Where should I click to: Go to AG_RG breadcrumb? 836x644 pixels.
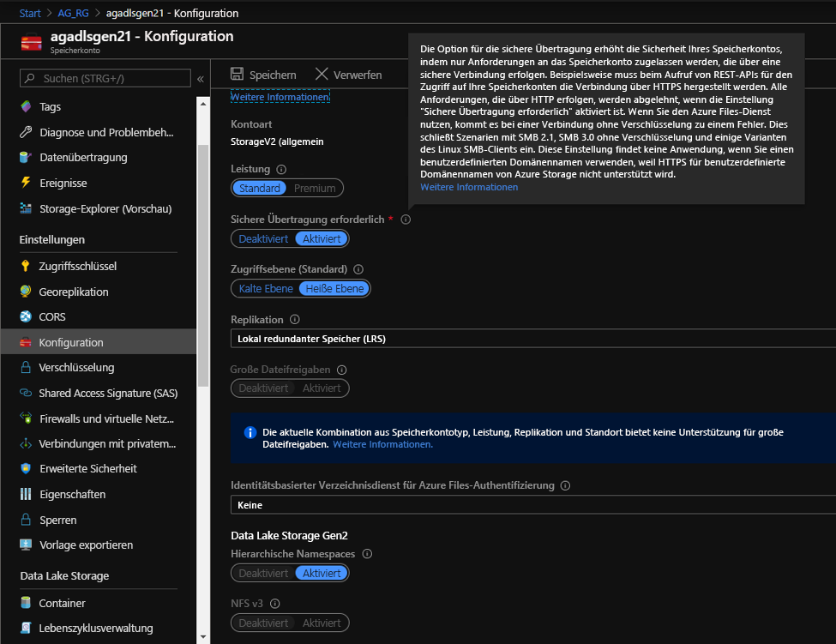(73, 14)
